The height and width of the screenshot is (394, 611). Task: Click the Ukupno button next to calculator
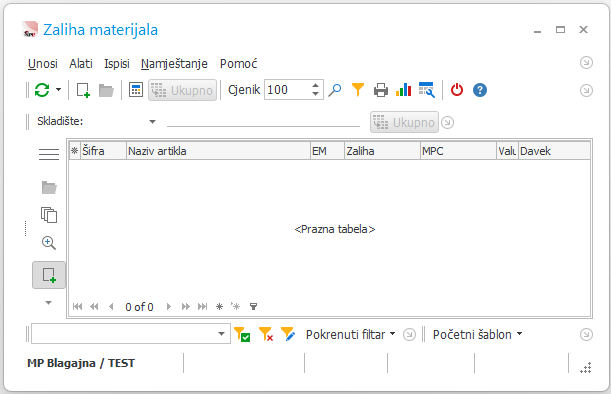point(182,90)
